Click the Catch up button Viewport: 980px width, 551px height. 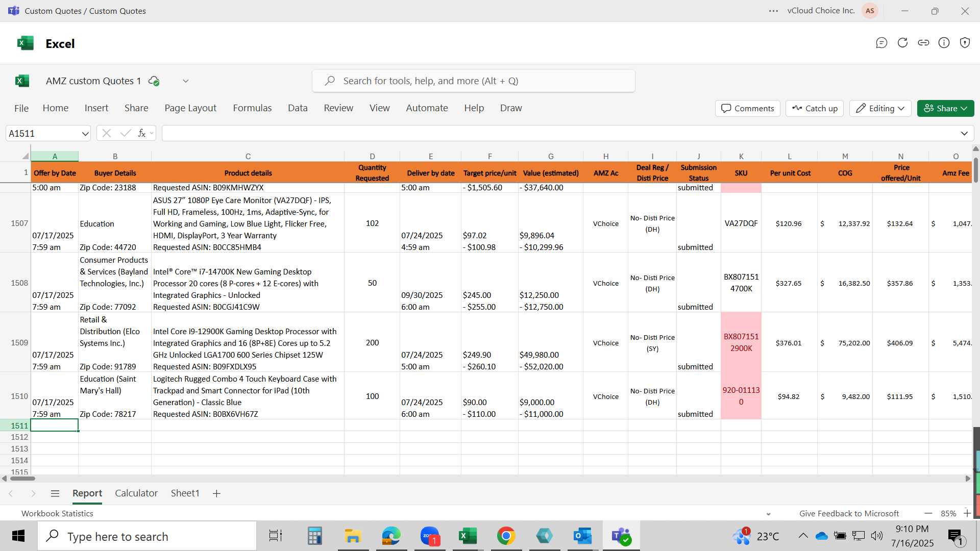(x=815, y=108)
